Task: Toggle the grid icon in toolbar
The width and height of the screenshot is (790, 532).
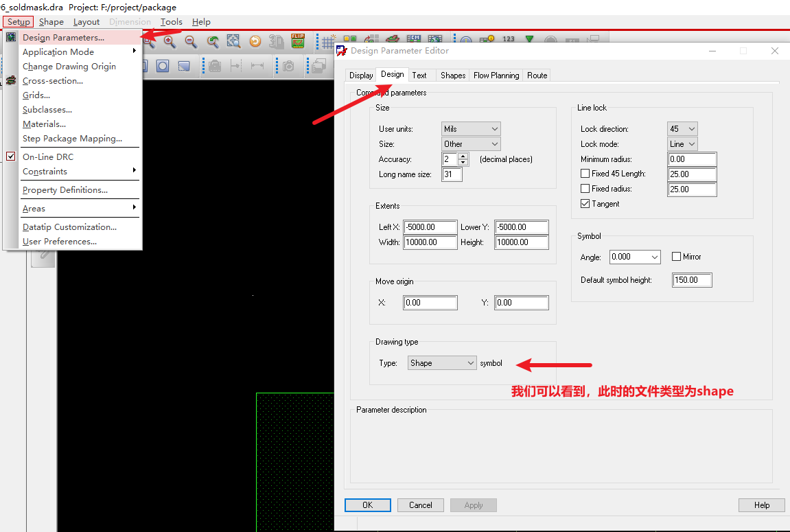Action: point(329,41)
